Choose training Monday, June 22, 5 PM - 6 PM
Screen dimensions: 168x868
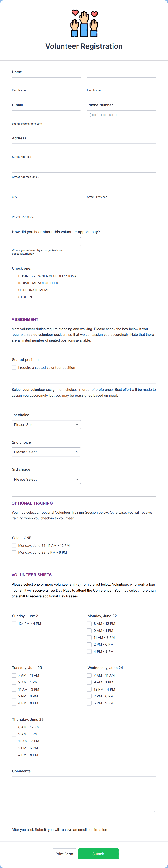pyautogui.click(x=14, y=553)
